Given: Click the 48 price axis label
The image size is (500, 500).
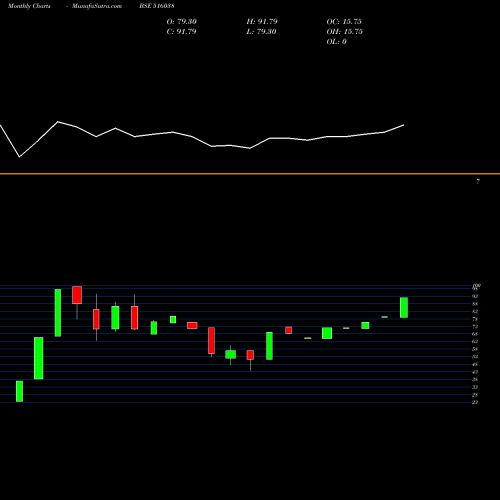Looking at the screenshot, I should [475, 364].
